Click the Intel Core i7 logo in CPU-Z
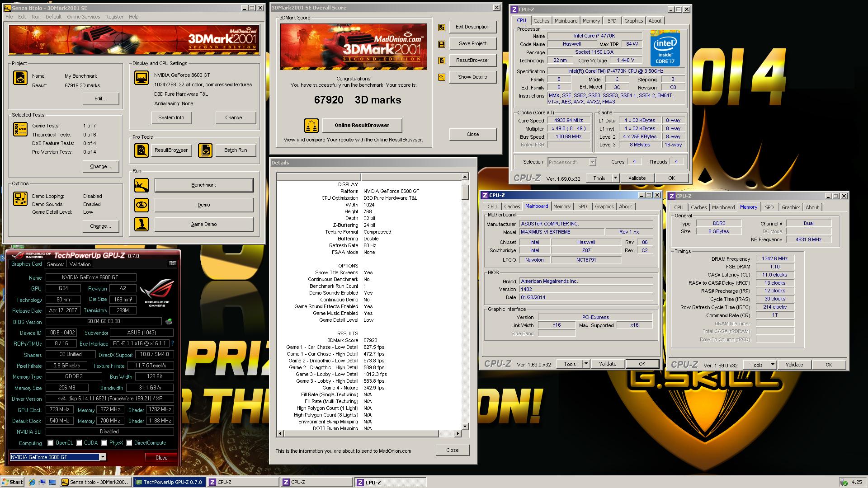 (665, 48)
